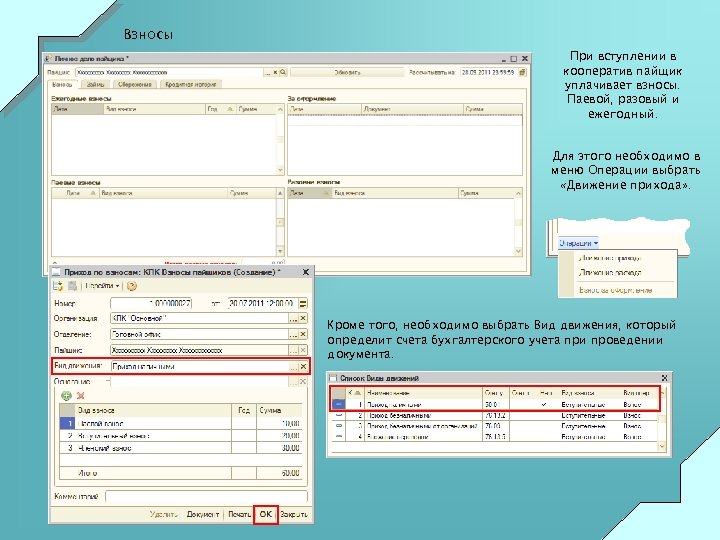This screenshot has width=720, height=540.
Task: Open the Кредитная история tab
Action: point(190,84)
